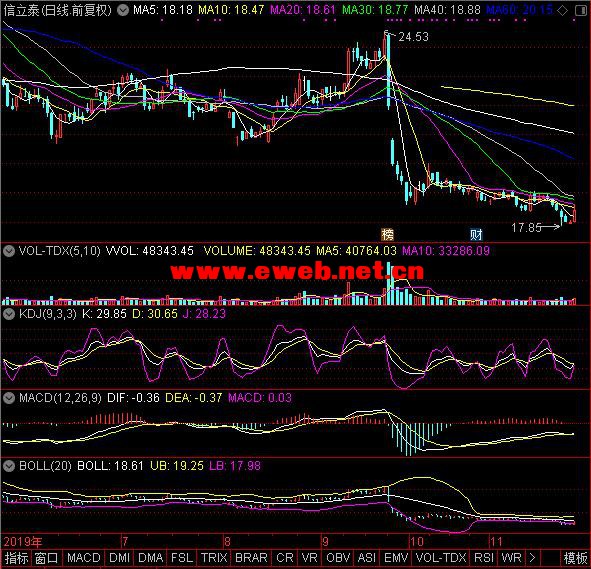Expand the MACD indicator dropdown arrow
The image size is (591, 569).
coord(9,398)
